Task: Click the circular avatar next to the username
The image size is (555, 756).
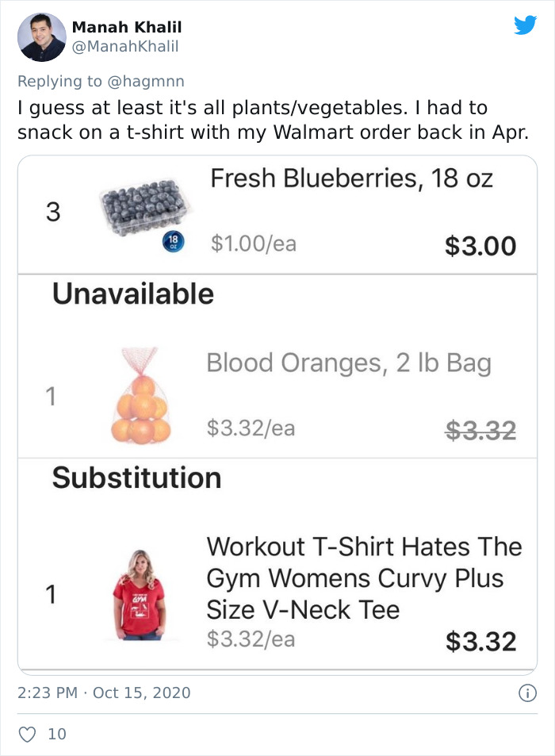Action: pos(40,37)
